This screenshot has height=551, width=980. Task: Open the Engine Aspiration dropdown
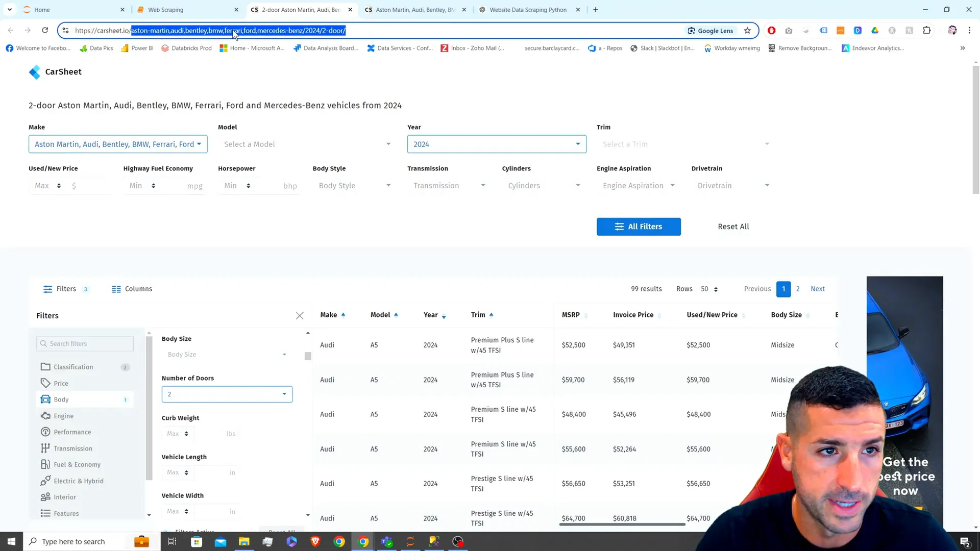tap(639, 186)
